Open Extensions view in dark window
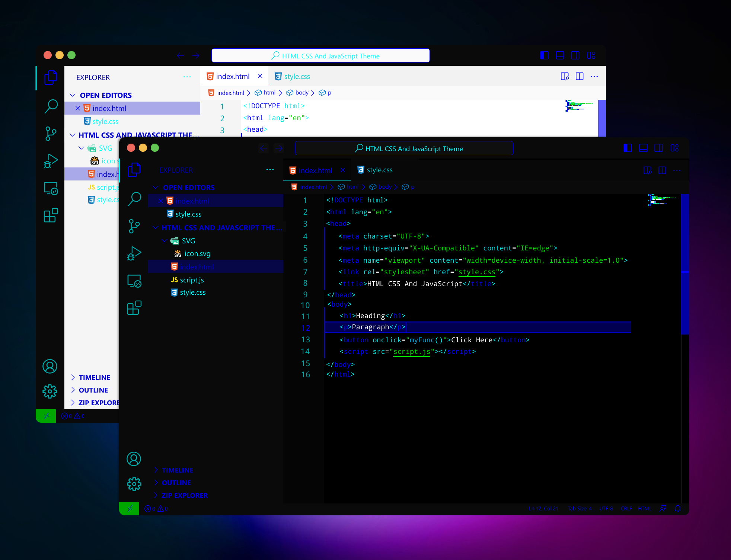Image resolution: width=731 pixels, height=560 pixels. (x=134, y=308)
